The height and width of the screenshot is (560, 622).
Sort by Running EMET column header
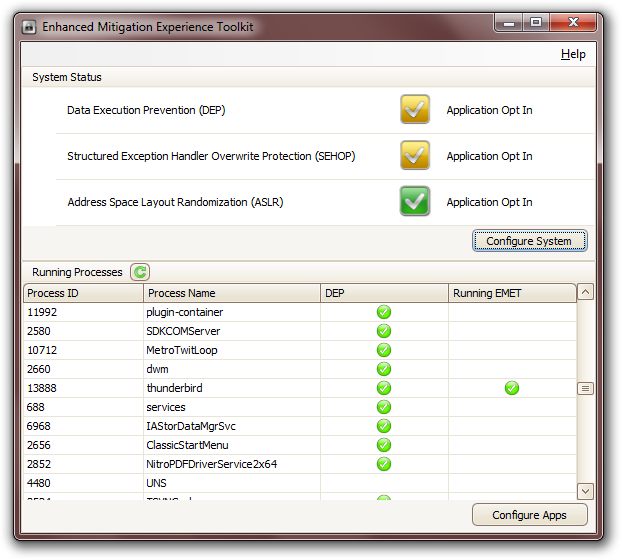click(x=512, y=293)
